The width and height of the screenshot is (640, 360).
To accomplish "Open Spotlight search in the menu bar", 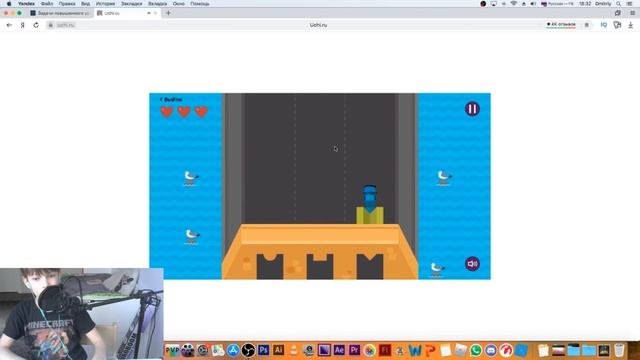I will pyautogui.click(x=619, y=4).
